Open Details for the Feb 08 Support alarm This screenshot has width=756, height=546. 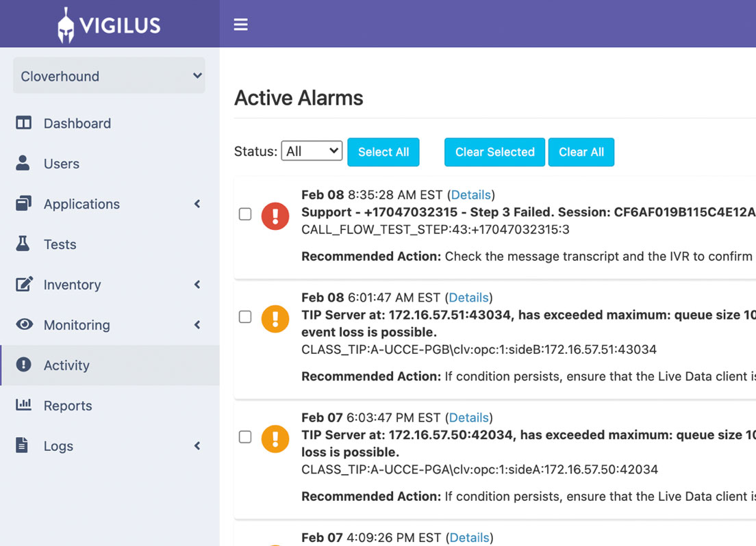coord(470,194)
